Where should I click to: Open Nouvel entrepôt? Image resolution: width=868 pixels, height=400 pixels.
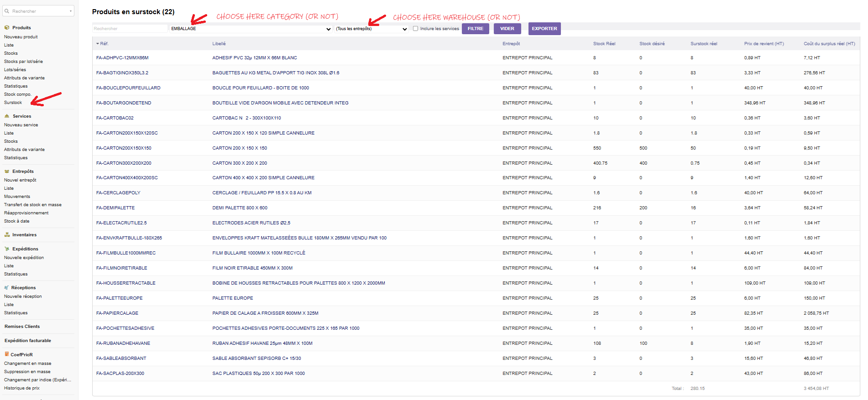(x=20, y=180)
